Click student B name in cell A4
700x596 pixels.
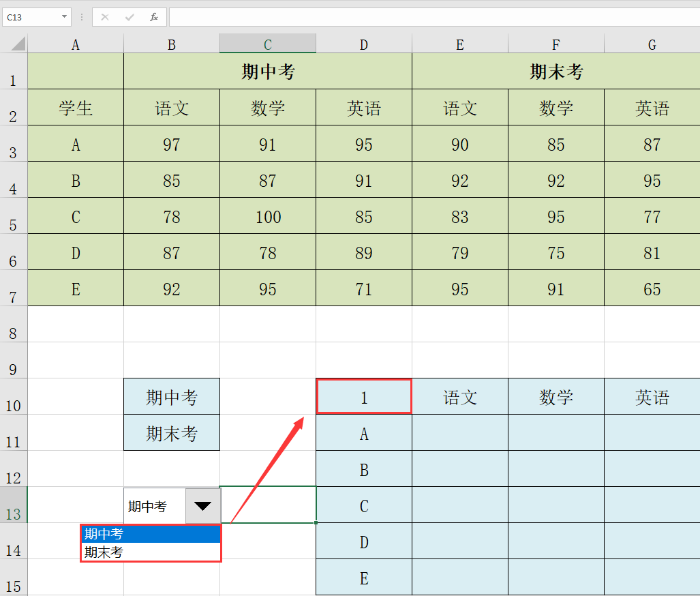76,180
